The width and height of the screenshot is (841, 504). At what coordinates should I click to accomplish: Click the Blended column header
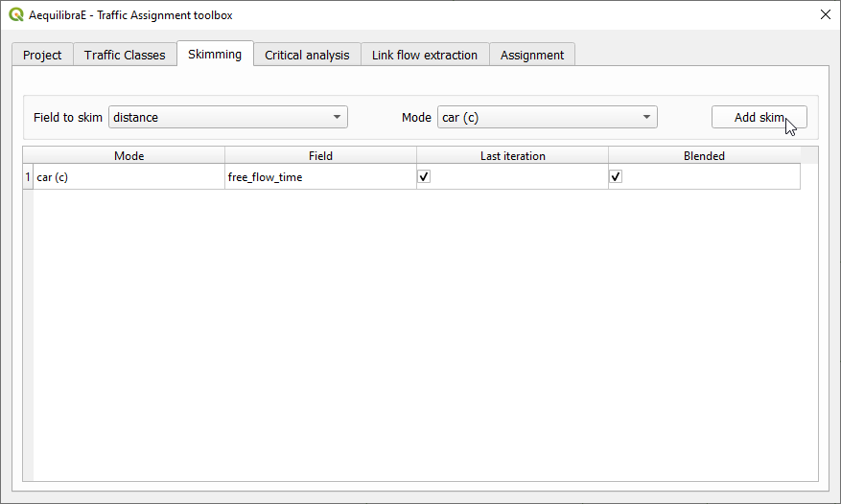704,155
